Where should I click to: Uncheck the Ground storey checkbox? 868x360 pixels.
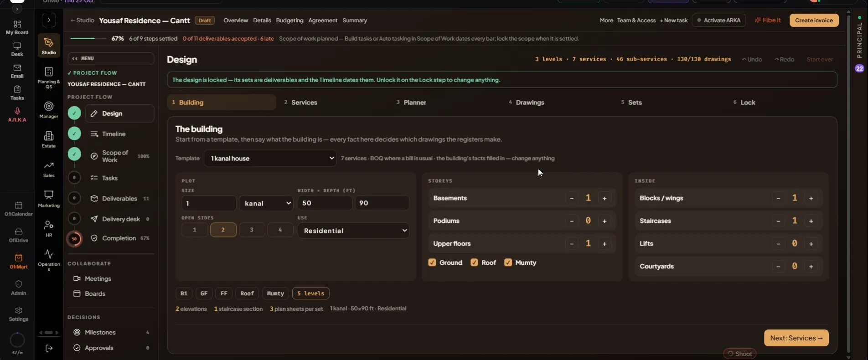click(x=432, y=262)
